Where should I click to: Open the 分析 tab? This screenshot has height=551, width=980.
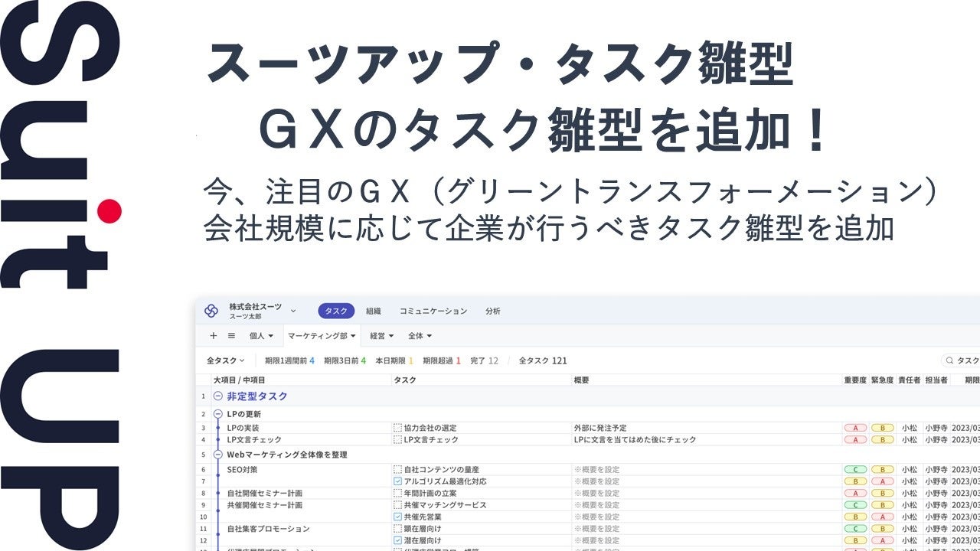pyautogui.click(x=493, y=311)
